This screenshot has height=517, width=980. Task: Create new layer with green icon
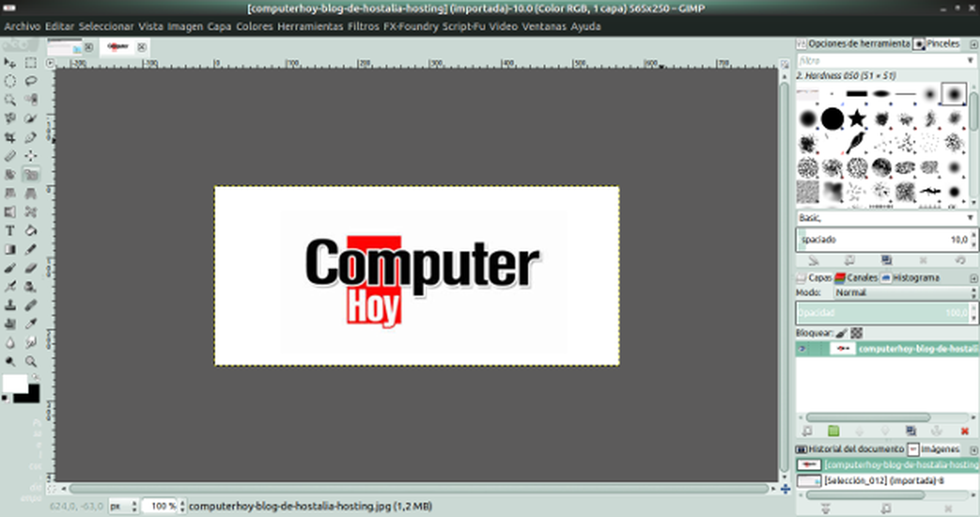(x=833, y=431)
